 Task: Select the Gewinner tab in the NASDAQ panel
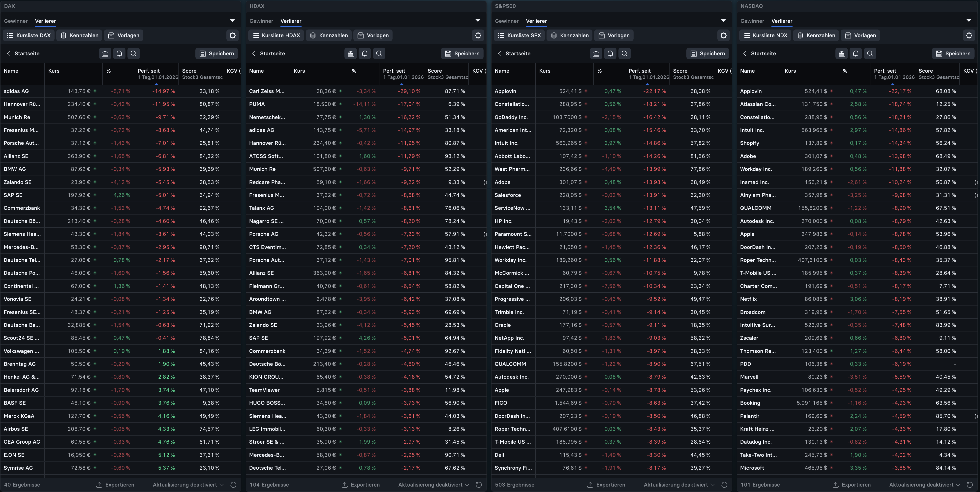[x=752, y=21]
